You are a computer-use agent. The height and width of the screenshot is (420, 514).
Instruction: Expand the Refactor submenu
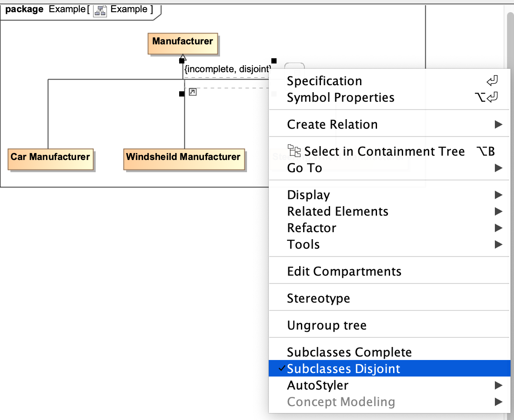click(x=311, y=228)
